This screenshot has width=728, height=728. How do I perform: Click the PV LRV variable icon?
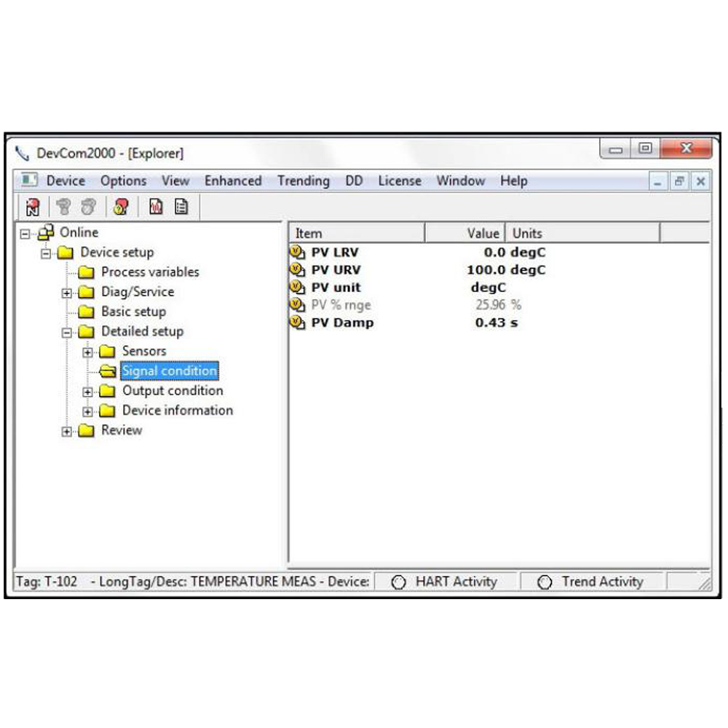297,252
